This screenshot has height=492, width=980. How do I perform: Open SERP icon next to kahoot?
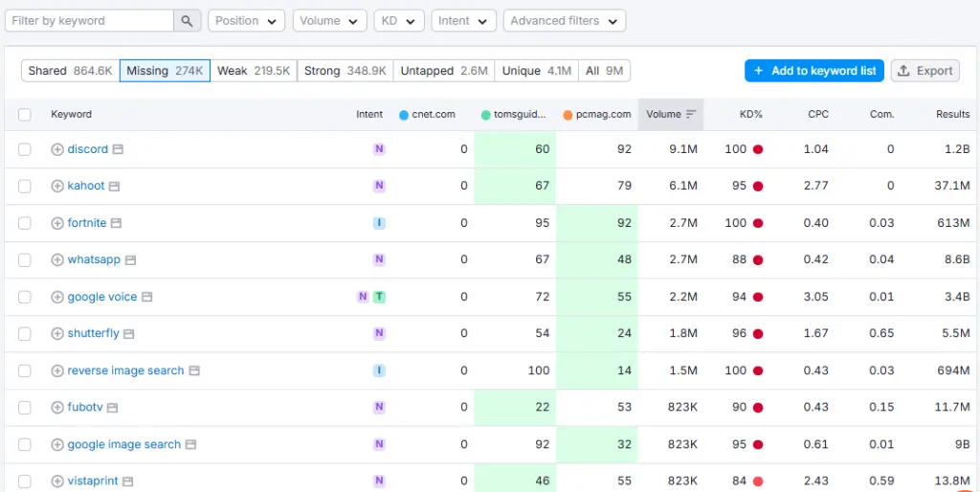115,186
